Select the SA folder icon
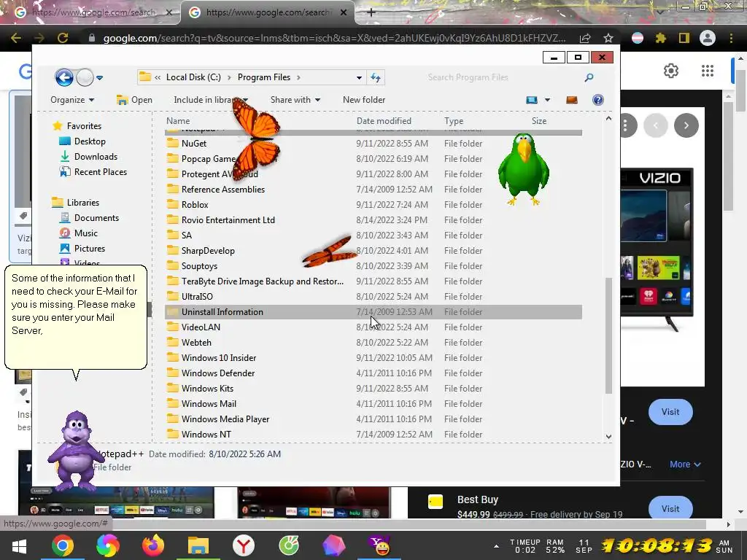 172,234
